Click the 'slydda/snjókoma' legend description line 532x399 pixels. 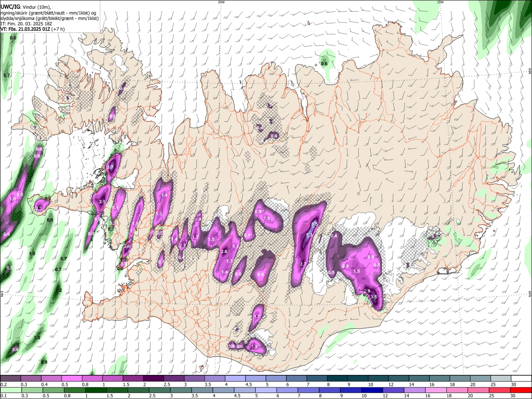[x=49, y=18]
